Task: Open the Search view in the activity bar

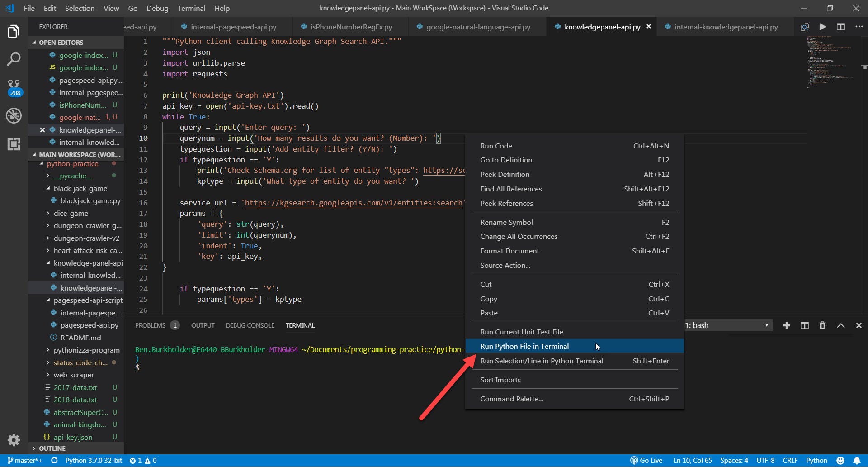Action: pos(14,59)
